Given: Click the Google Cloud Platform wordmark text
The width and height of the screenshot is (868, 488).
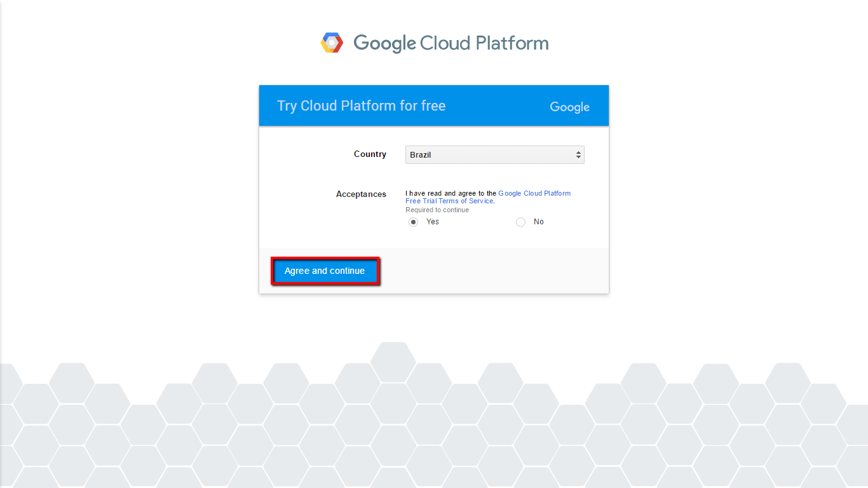Looking at the screenshot, I should (x=451, y=43).
